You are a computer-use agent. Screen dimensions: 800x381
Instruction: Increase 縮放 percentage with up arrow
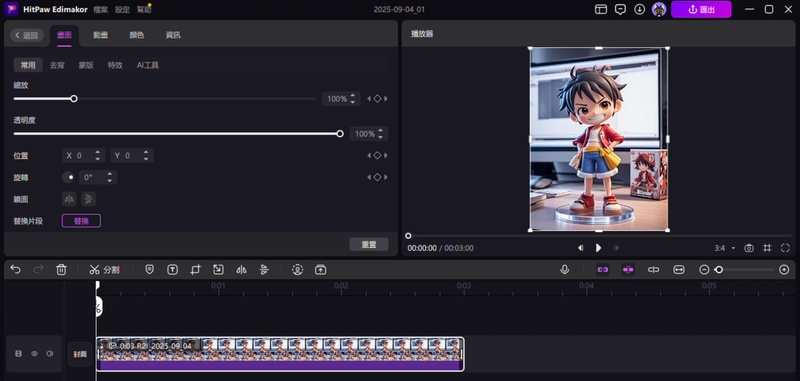(x=353, y=96)
